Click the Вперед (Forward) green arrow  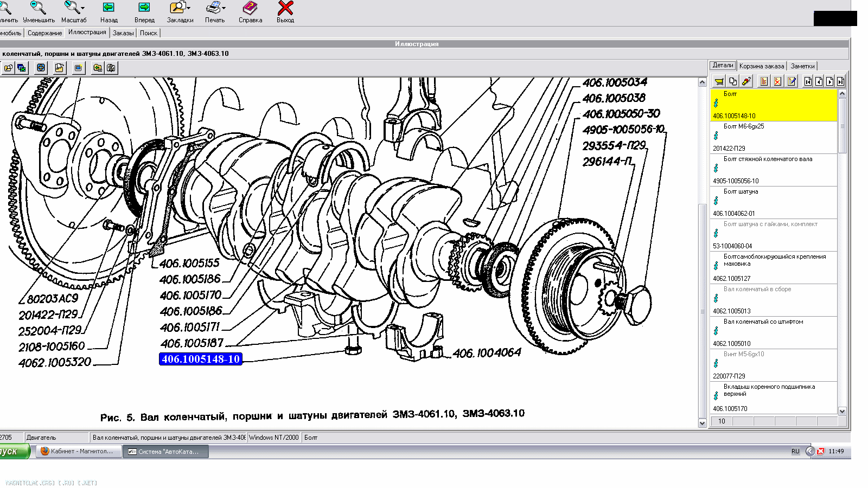coord(144,8)
